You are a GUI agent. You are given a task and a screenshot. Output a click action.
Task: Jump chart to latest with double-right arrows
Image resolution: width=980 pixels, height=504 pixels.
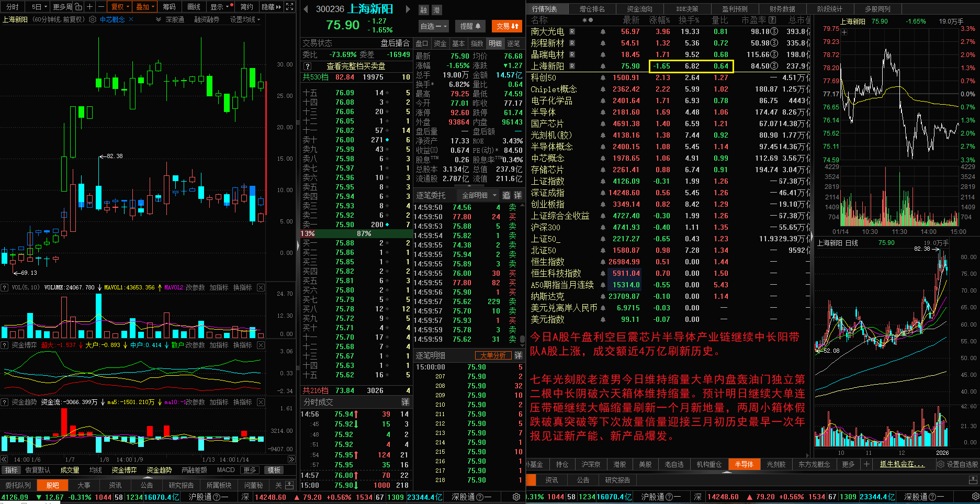[291, 460]
